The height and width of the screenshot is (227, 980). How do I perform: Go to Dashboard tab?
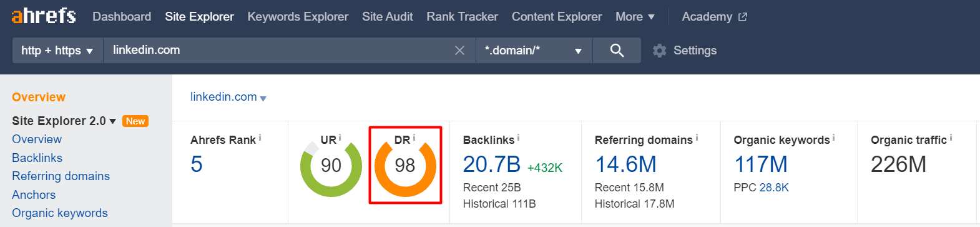(122, 17)
